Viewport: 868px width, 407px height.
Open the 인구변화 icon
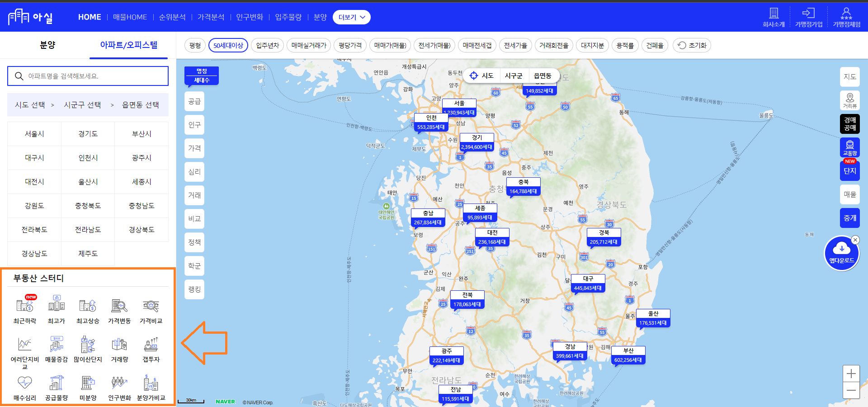(119, 383)
